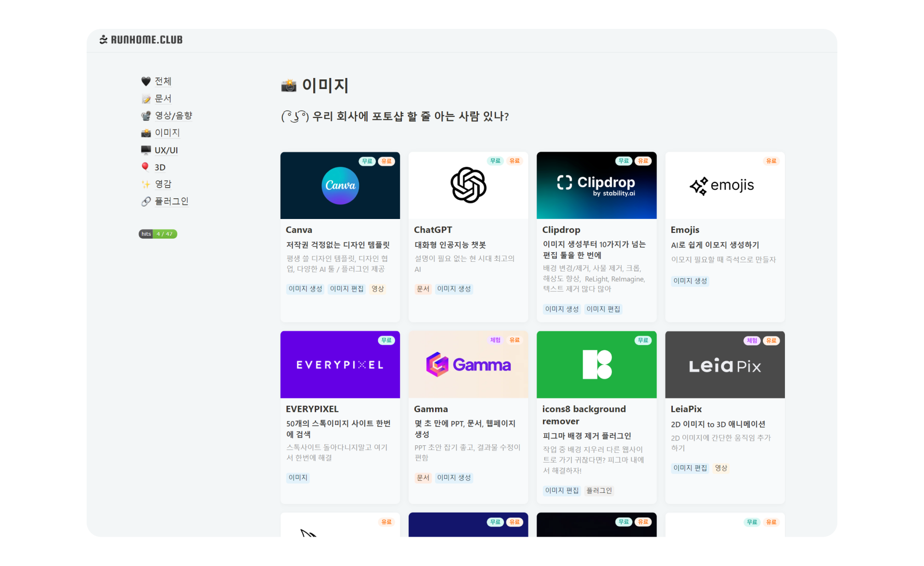Click 문서 tag on ChatGPT card
Screen dimensions: 924x566
point(423,289)
